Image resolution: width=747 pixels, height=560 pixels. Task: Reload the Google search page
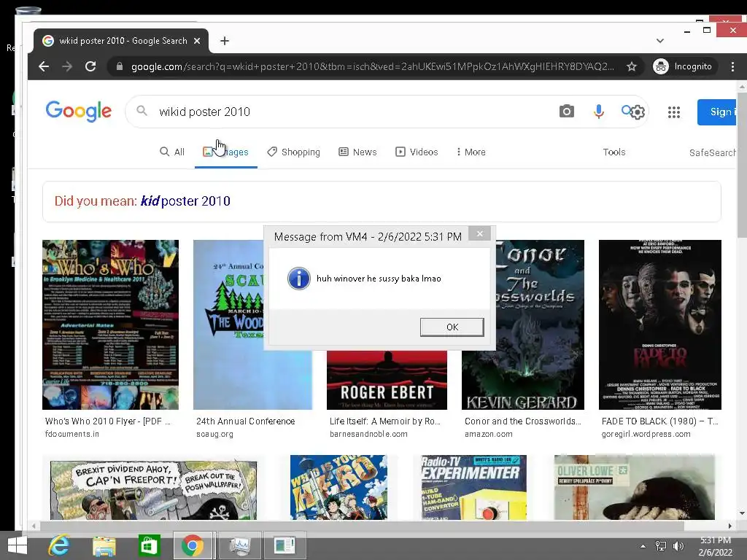click(x=90, y=66)
